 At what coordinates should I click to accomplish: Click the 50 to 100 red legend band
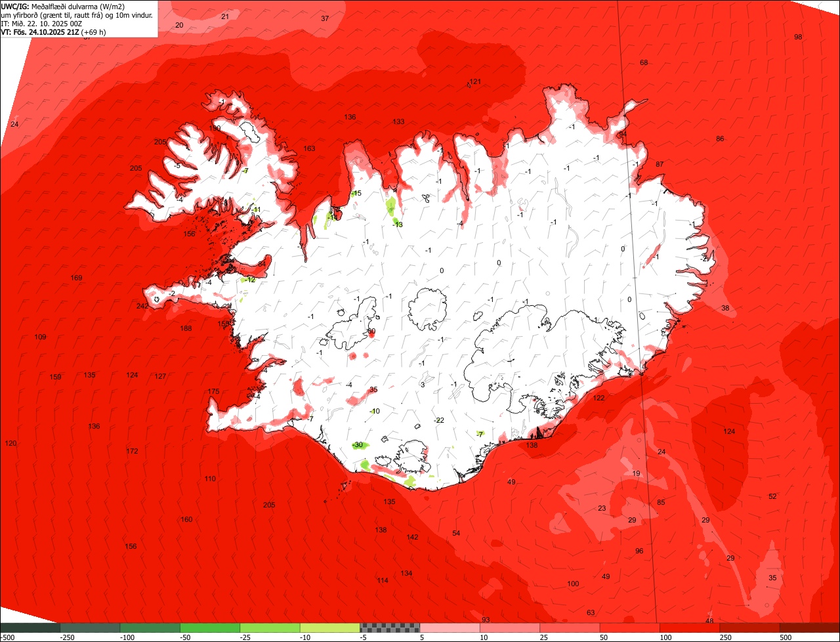tap(629, 628)
